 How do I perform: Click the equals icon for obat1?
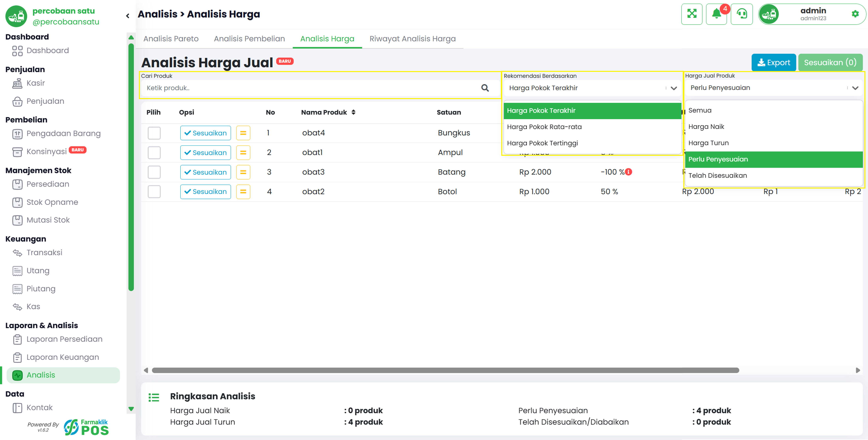pyautogui.click(x=243, y=152)
